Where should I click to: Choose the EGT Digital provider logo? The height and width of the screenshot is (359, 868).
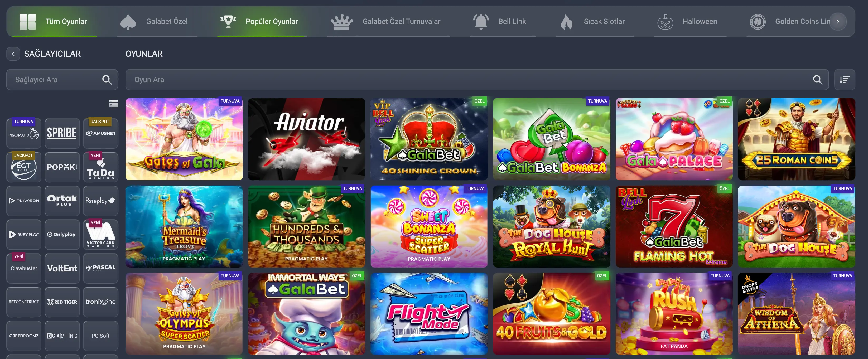click(23, 167)
